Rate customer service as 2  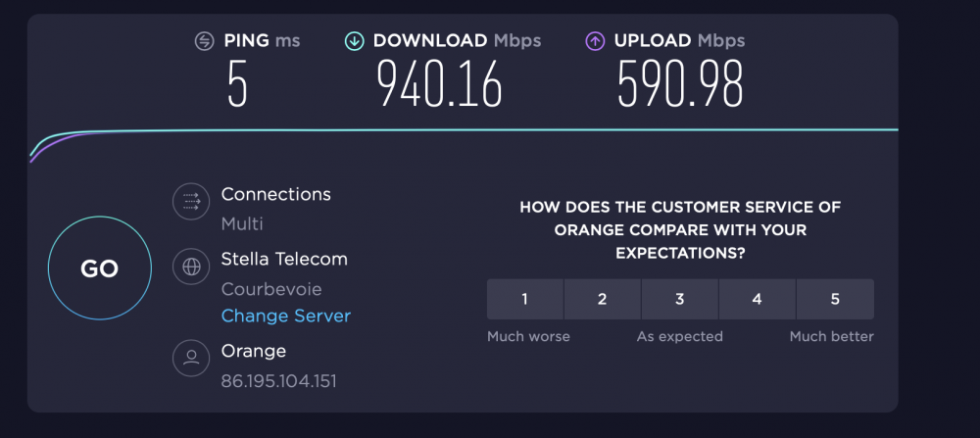click(x=603, y=299)
